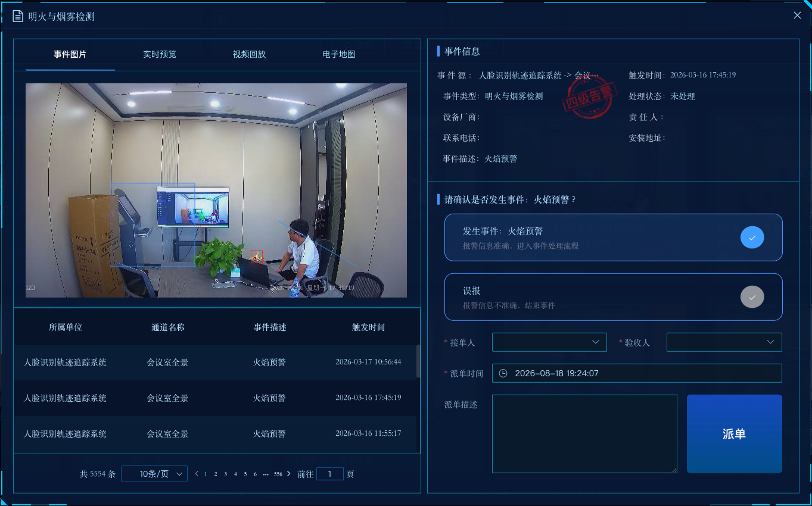This screenshot has height=506, width=812.
Task: Click the 通道名称 column header
Action: 168,327
